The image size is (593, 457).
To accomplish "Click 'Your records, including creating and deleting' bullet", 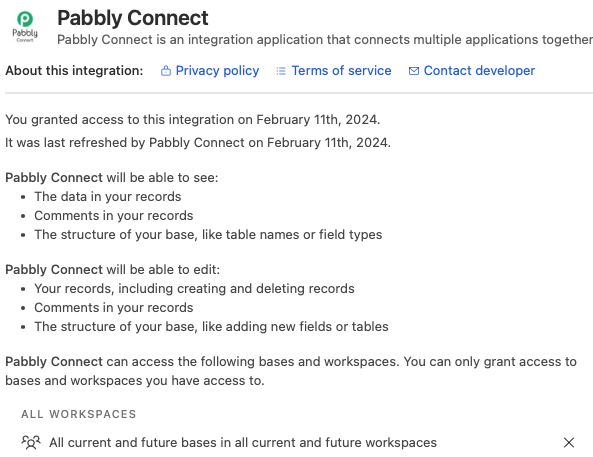I will [x=194, y=289].
